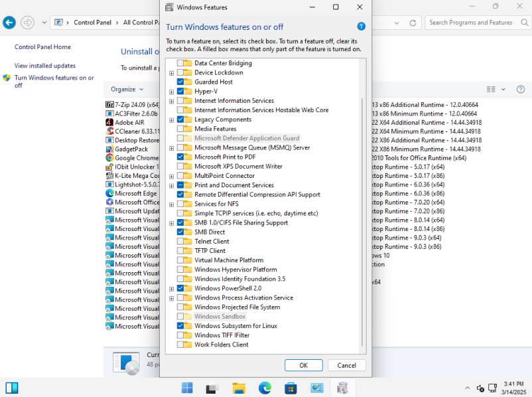Expand the Legacy Components node
The width and height of the screenshot is (532, 397).
pyautogui.click(x=171, y=120)
